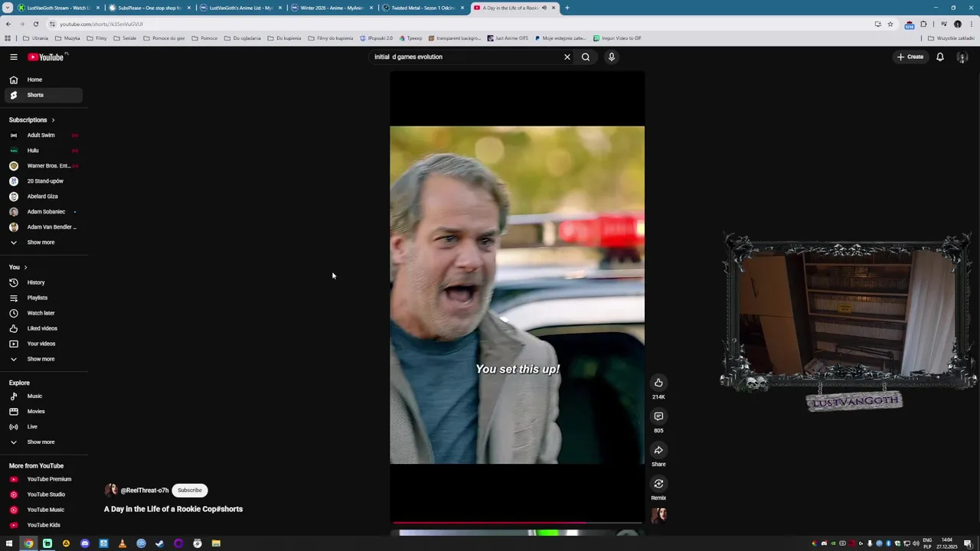Open Steam from the taskbar
The image size is (980, 551).
[159, 543]
